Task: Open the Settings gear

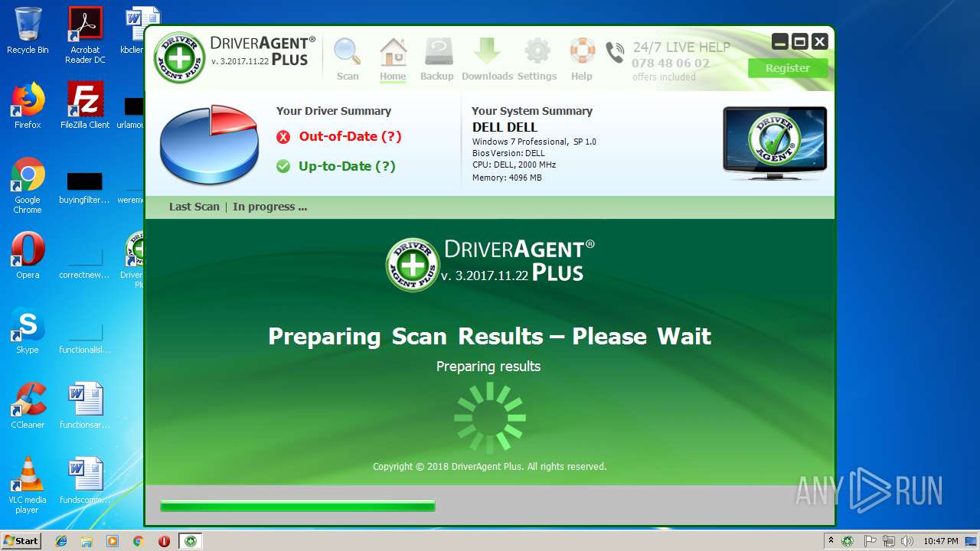Action: pos(537,59)
